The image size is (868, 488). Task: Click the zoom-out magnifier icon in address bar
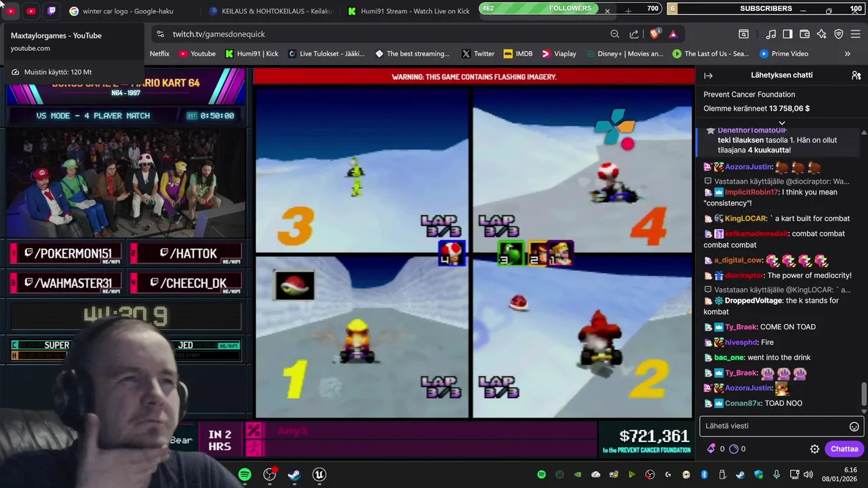pos(614,34)
